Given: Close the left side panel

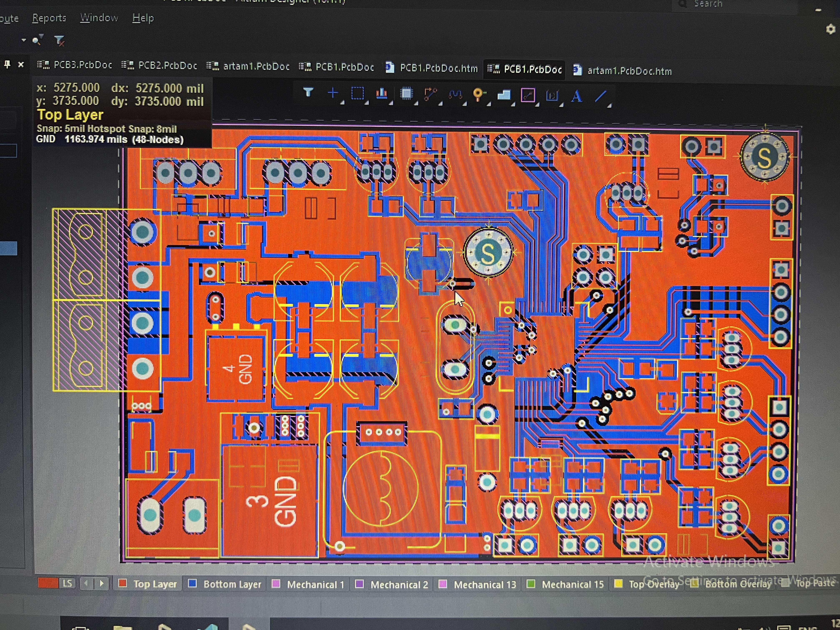Looking at the screenshot, I should (x=21, y=65).
